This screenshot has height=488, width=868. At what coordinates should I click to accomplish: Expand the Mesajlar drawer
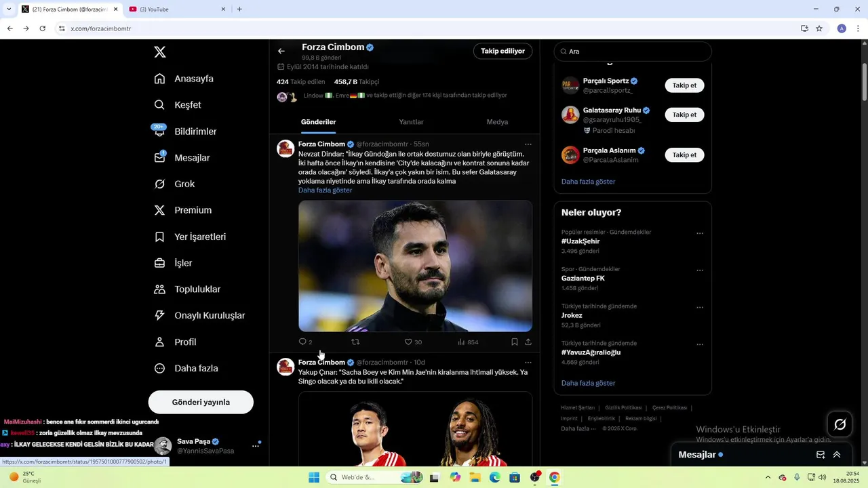pyautogui.click(x=837, y=455)
